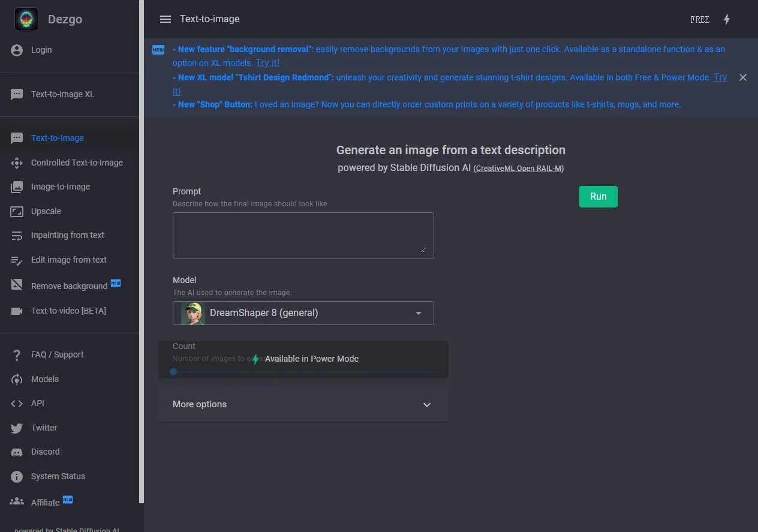Click Try it! for background removal
Image resolution: width=758 pixels, height=532 pixels.
(267, 63)
